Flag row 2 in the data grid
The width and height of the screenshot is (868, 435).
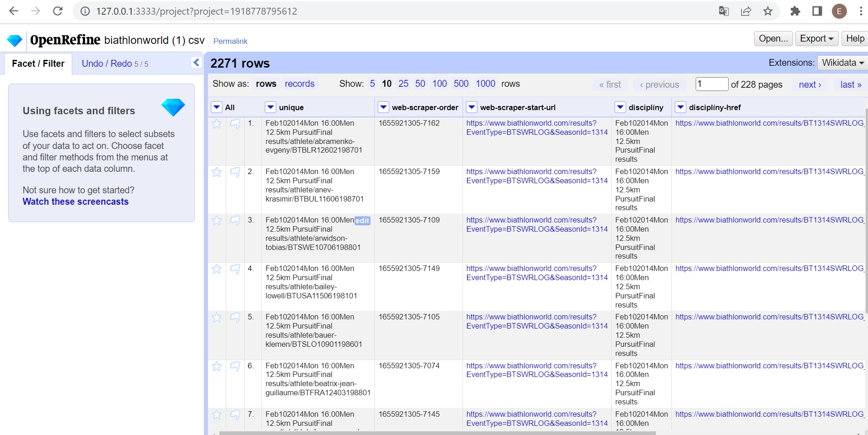point(235,172)
